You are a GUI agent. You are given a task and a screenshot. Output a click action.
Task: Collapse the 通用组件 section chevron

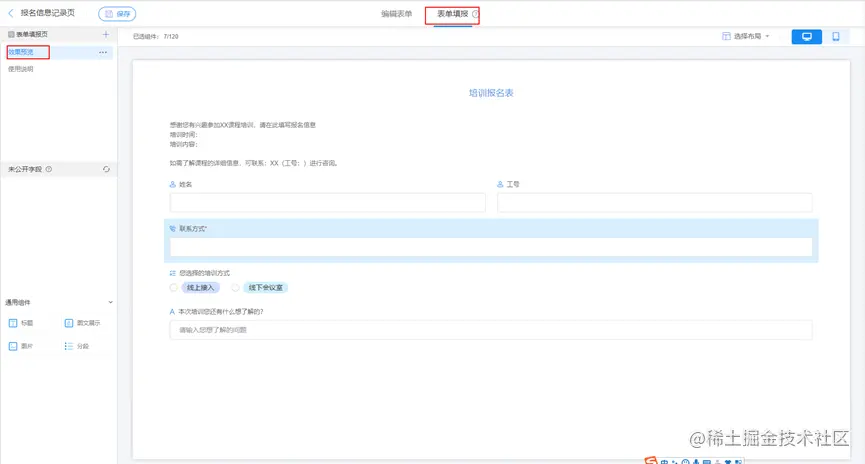point(110,302)
